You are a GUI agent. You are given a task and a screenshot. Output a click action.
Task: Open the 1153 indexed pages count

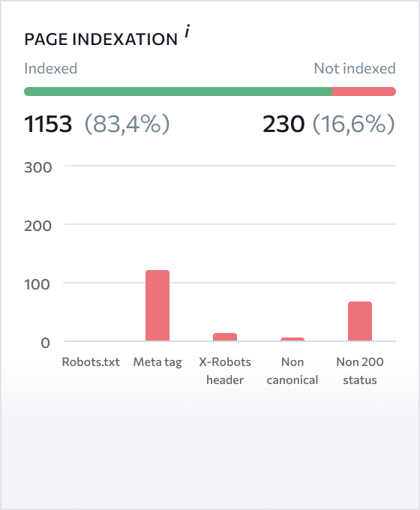click(48, 124)
